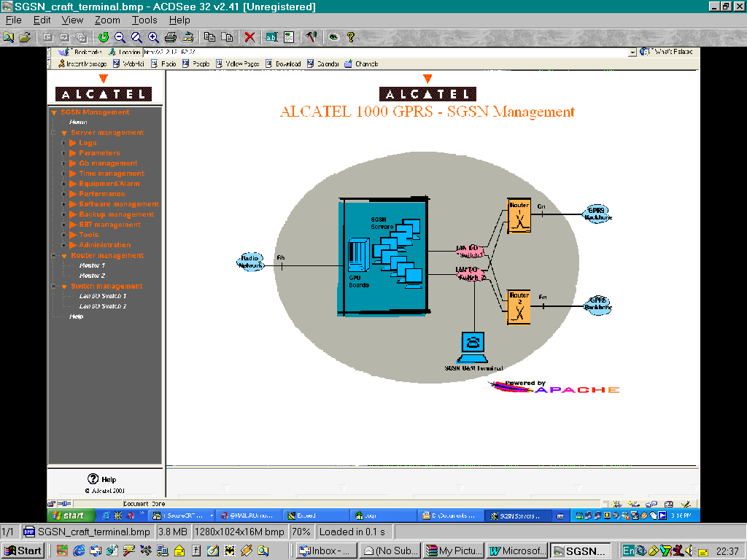Click the green circular arrow toolbar icon

point(103,37)
